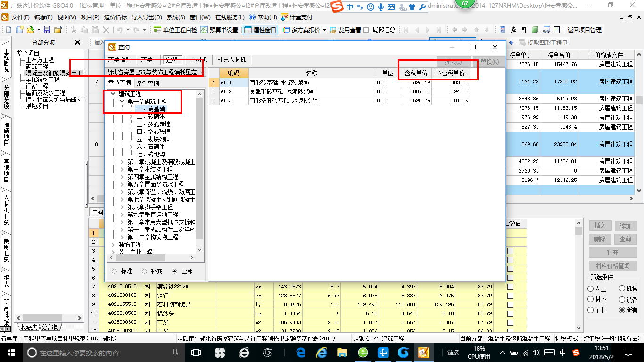Click the Internet Explorer taskbar icon

tap(322, 352)
